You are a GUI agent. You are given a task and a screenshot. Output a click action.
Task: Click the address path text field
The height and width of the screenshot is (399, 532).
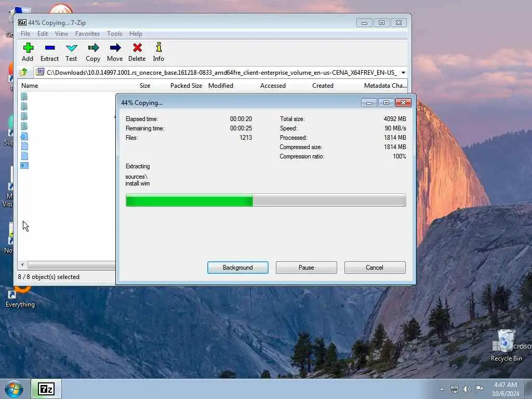coord(222,72)
